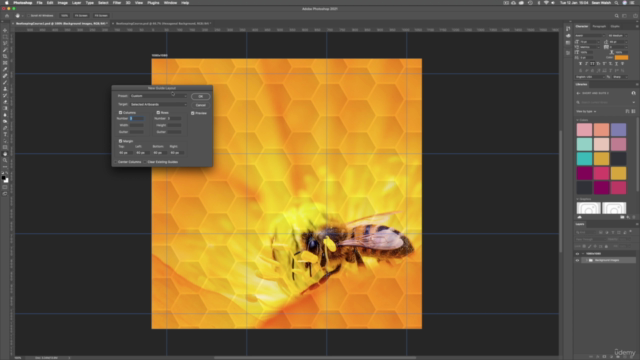The width and height of the screenshot is (640, 360).
Task: Select the Rectangular Marquee tool
Action: point(5,37)
